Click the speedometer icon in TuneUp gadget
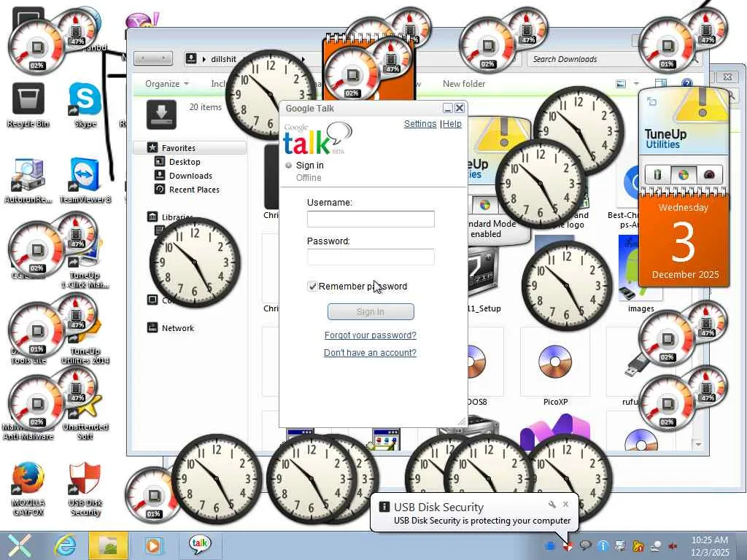Image resolution: width=747 pixels, height=560 pixels. coord(709,175)
